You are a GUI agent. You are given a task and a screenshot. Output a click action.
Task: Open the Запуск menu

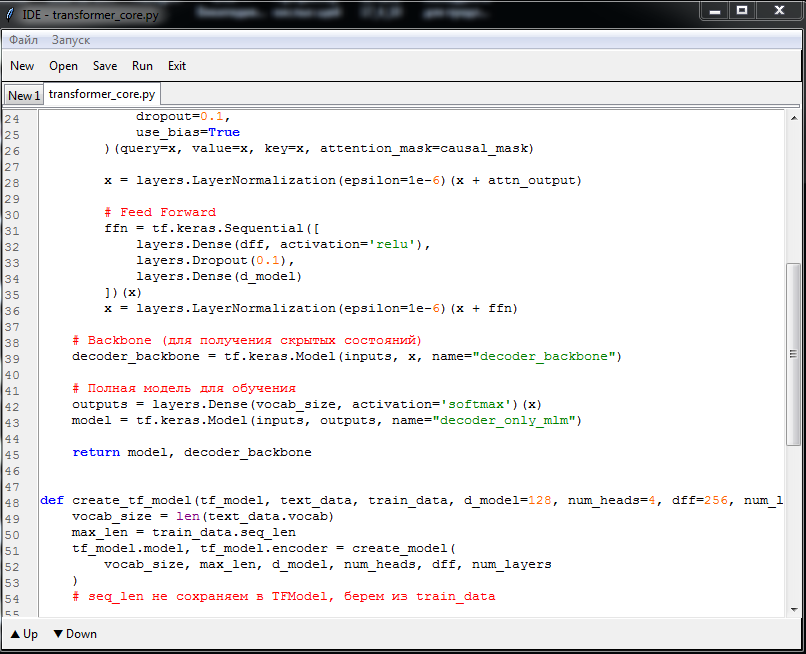(x=71, y=40)
